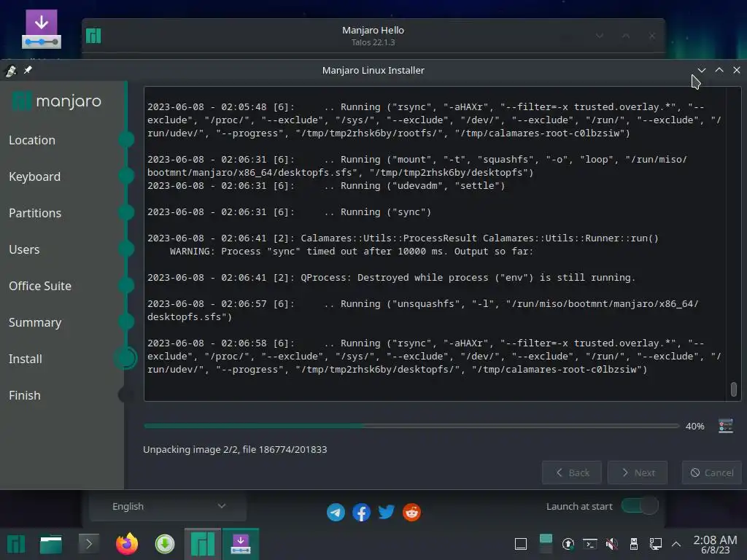Viewport: 747px width, 560px height.
Task: Click the Back button
Action: pos(572,472)
